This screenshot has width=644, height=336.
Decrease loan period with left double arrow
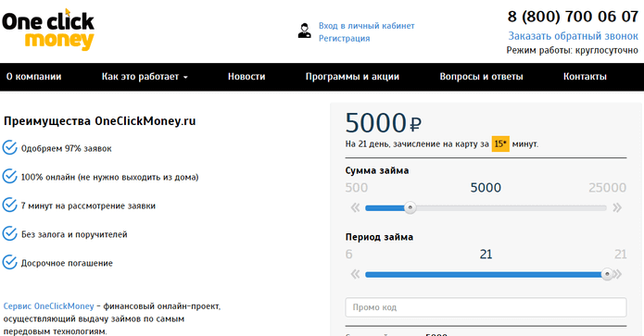click(355, 274)
